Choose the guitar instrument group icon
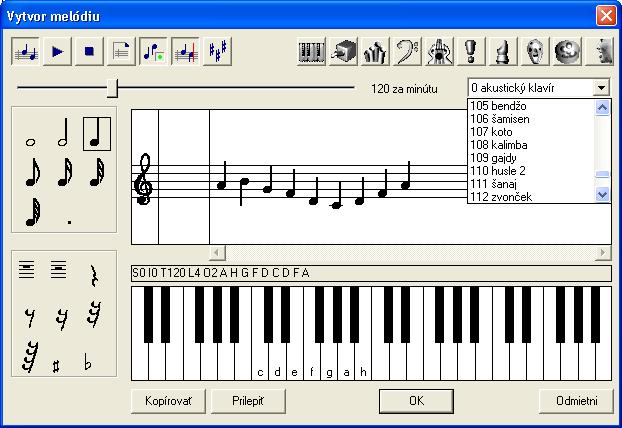Image resolution: width=622 pixels, height=428 pixels. tap(439, 51)
